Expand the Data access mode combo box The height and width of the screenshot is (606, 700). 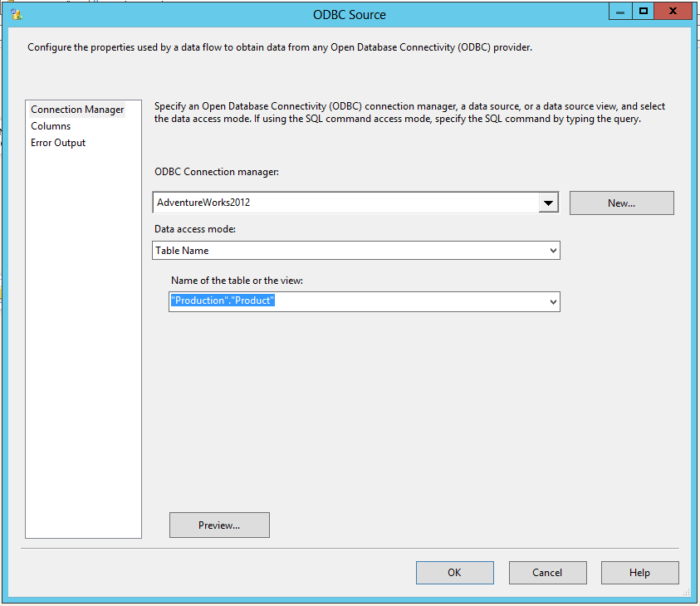coord(553,250)
